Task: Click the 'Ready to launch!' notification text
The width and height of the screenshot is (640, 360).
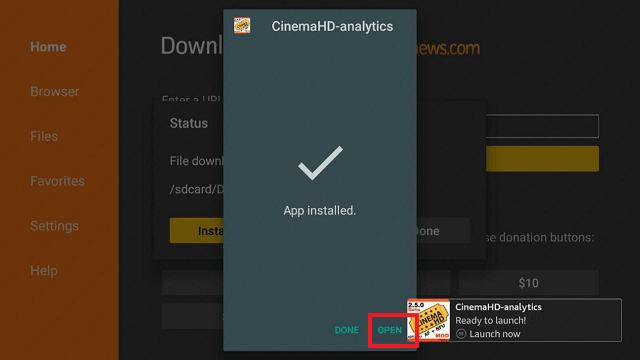Action: [x=490, y=320]
